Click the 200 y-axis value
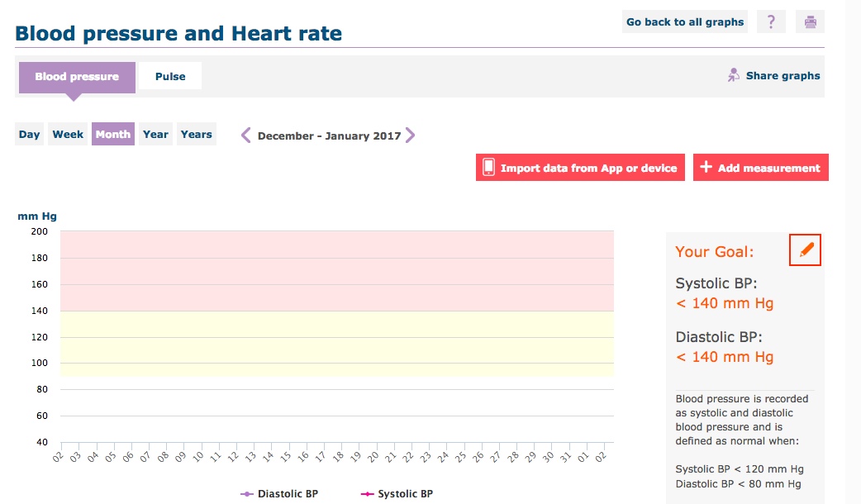 click(x=39, y=231)
